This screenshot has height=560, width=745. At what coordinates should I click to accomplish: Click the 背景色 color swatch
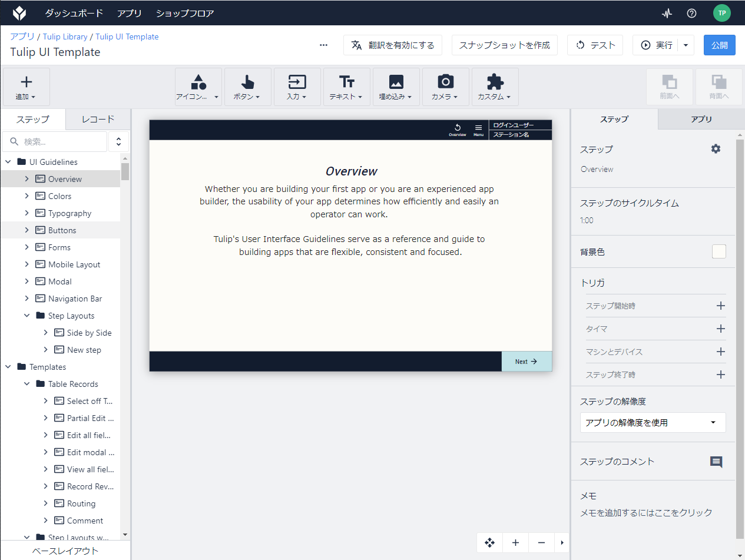coord(719,251)
